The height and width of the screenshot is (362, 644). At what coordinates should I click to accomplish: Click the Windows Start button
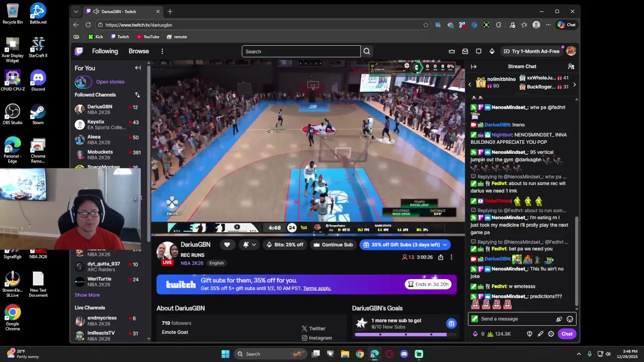pos(225,354)
